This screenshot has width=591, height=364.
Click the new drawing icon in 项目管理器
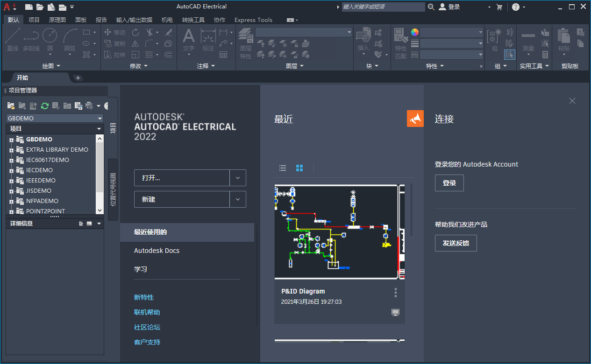pyautogui.click(x=33, y=106)
